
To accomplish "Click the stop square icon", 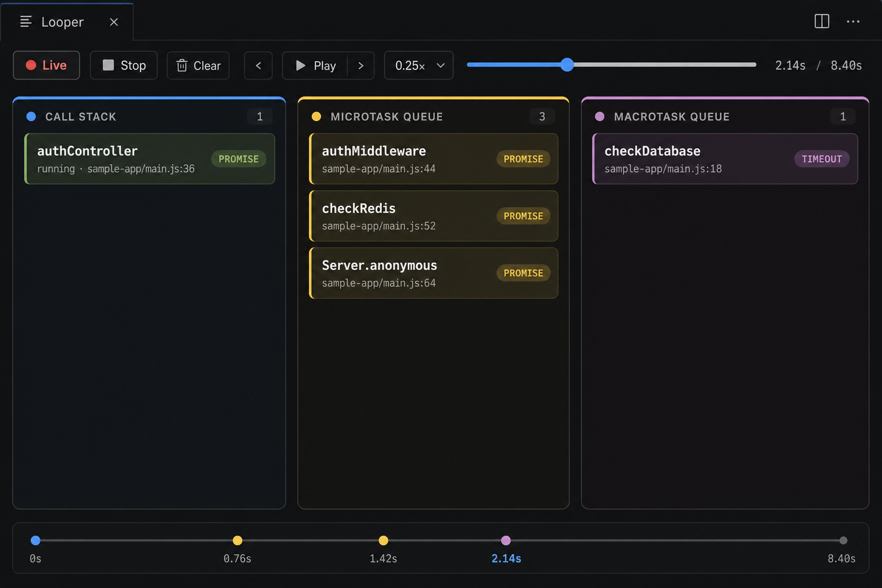I will pos(108,65).
